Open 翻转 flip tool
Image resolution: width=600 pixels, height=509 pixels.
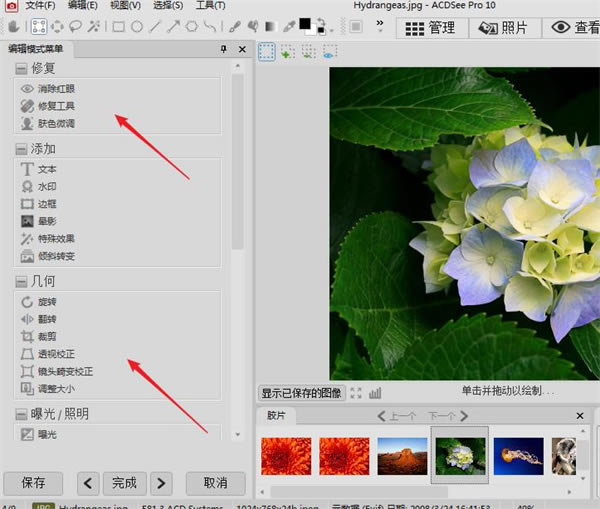coord(38,319)
